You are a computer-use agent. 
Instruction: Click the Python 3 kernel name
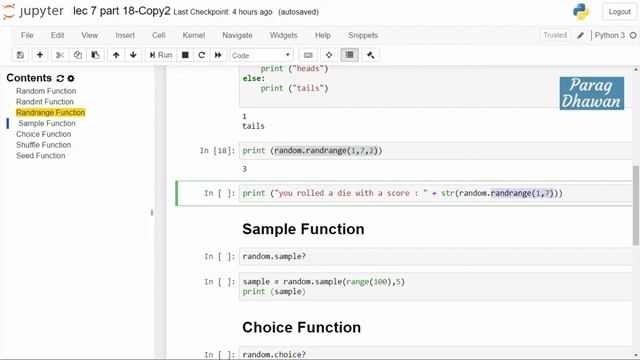[609, 36]
